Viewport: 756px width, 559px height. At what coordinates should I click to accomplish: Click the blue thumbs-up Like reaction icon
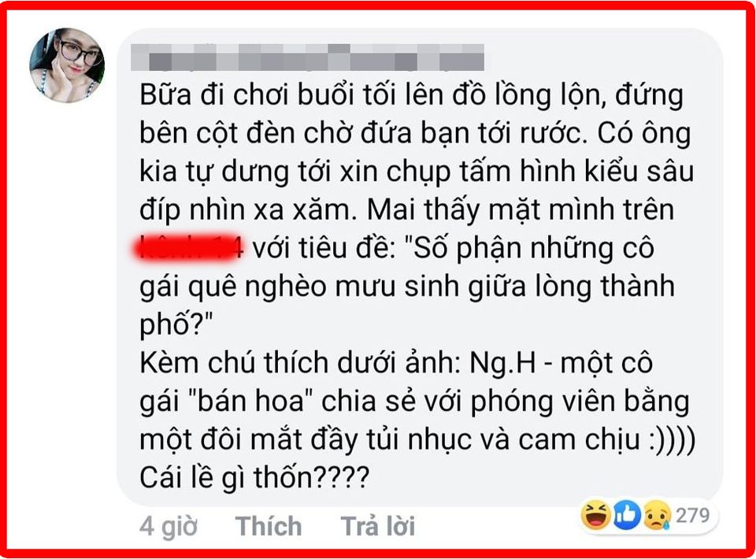(x=626, y=515)
